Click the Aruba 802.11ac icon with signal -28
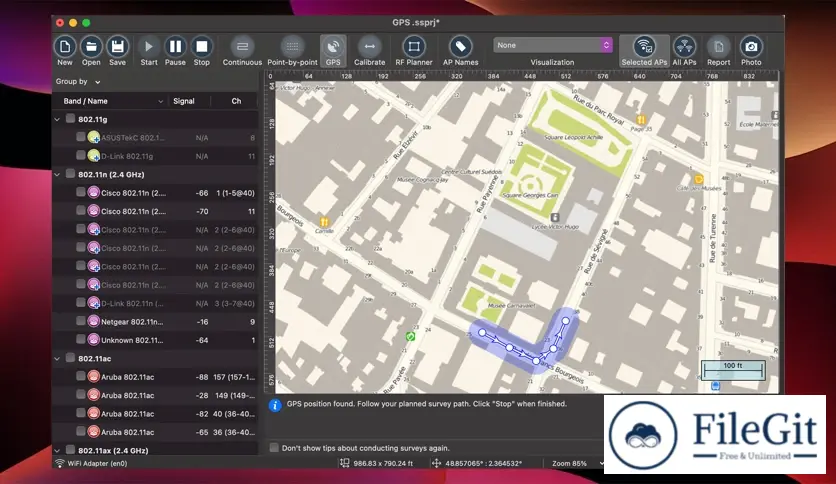This screenshot has width=836, height=484. coord(93,395)
